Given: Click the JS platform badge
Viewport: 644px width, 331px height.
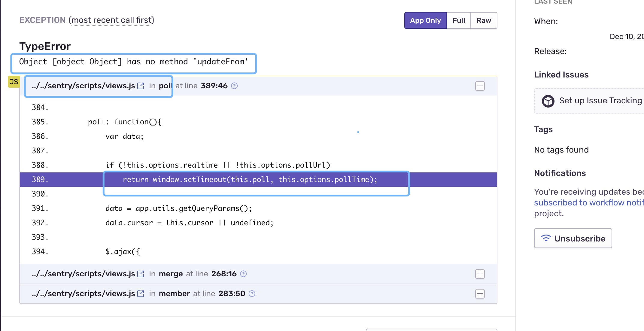Looking at the screenshot, I should (14, 82).
